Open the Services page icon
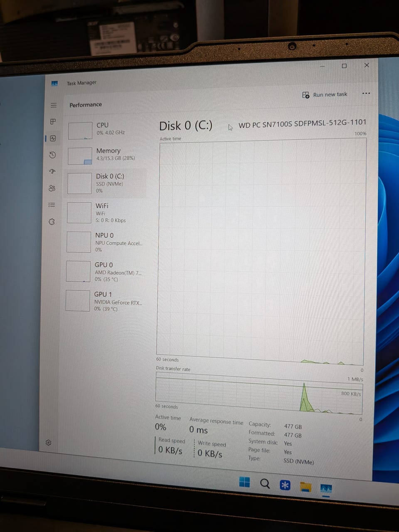Viewport: 399px width, 532px height. pyautogui.click(x=52, y=222)
